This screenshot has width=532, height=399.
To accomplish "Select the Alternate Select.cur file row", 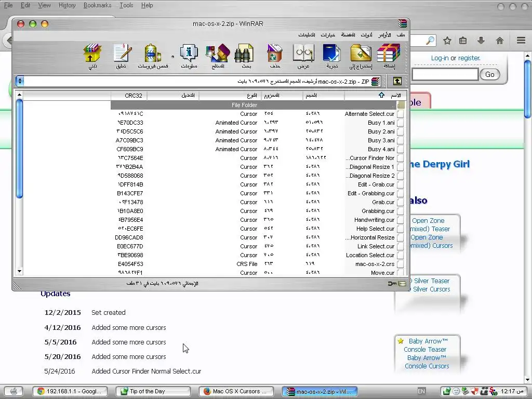I will [258, 114].
